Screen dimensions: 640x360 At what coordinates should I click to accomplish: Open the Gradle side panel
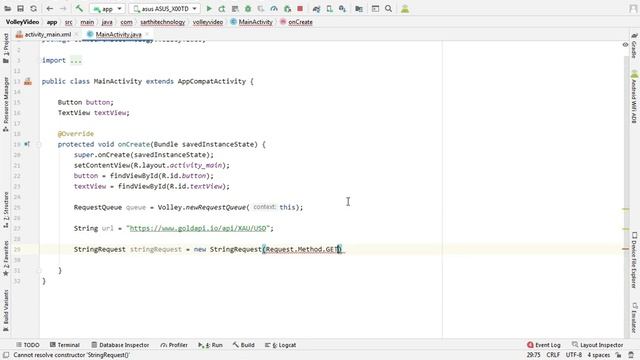click(634, 46)
